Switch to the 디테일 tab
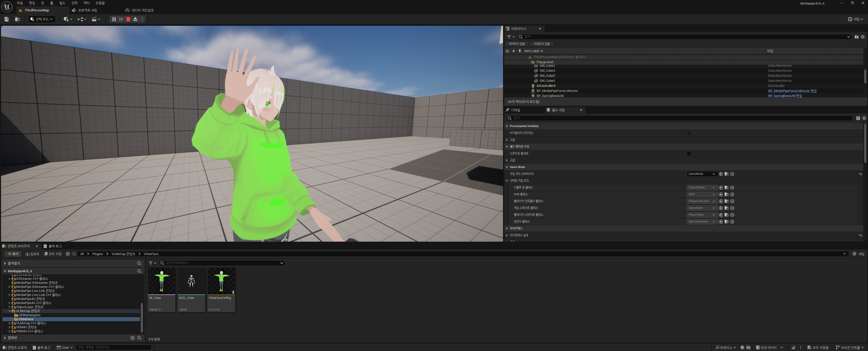This screenshot has width=868, height=351. (516, 110)
